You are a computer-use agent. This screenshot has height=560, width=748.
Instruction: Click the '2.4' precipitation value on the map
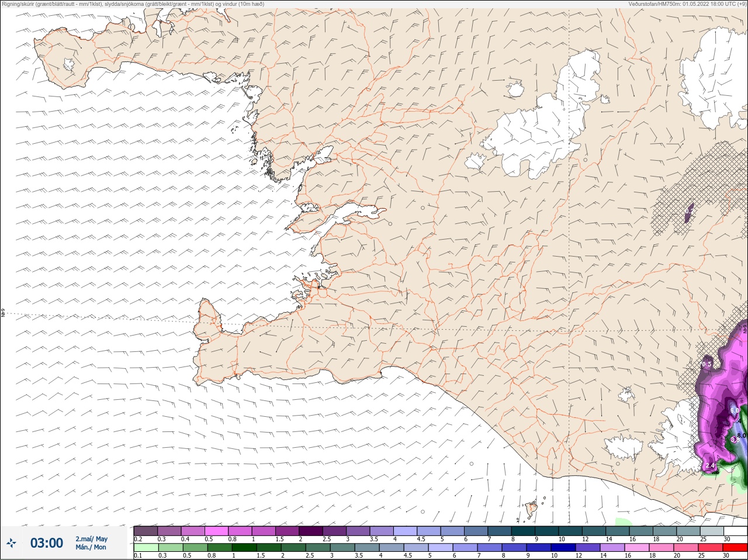pos(711,465)
